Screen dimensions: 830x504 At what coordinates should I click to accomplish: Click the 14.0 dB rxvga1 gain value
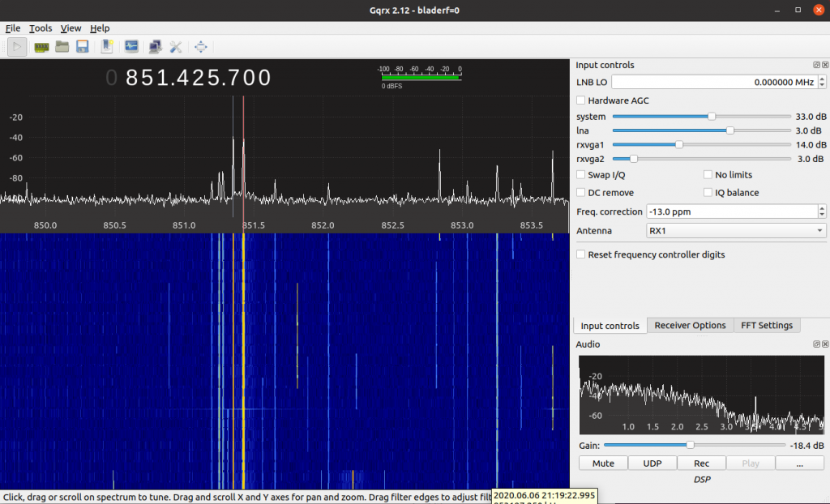(x=811, y=144)
